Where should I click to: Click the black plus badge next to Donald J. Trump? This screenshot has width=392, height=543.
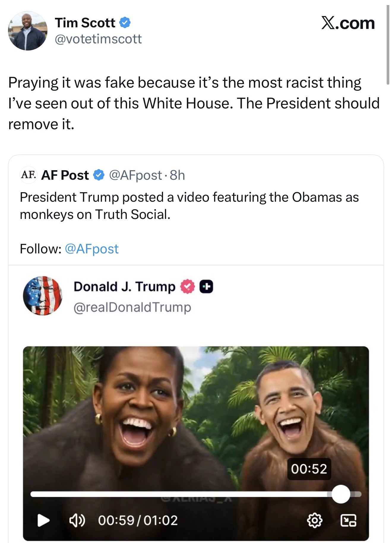click(206, 287)
